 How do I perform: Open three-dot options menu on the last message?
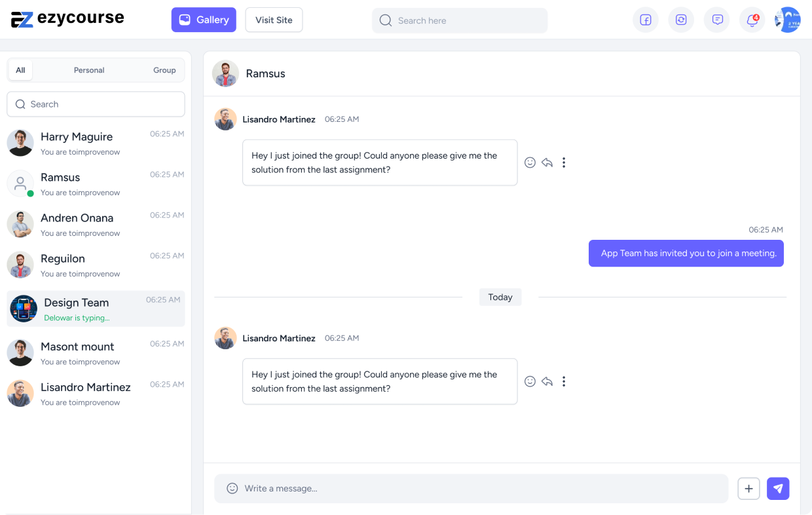(x=563, y=381)
